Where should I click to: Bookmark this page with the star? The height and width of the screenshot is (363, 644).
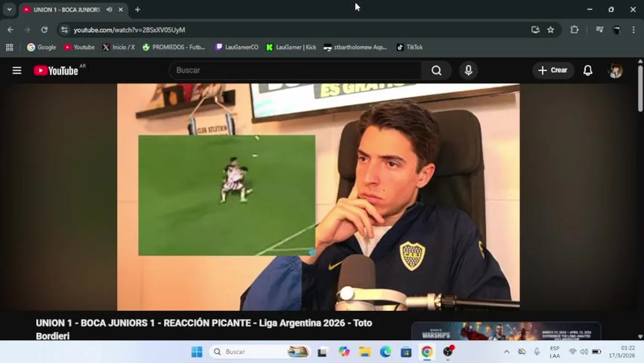point(551,30)
